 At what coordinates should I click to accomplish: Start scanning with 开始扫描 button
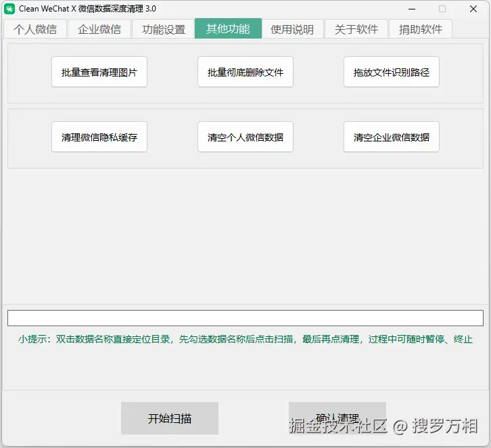(170, 418)
